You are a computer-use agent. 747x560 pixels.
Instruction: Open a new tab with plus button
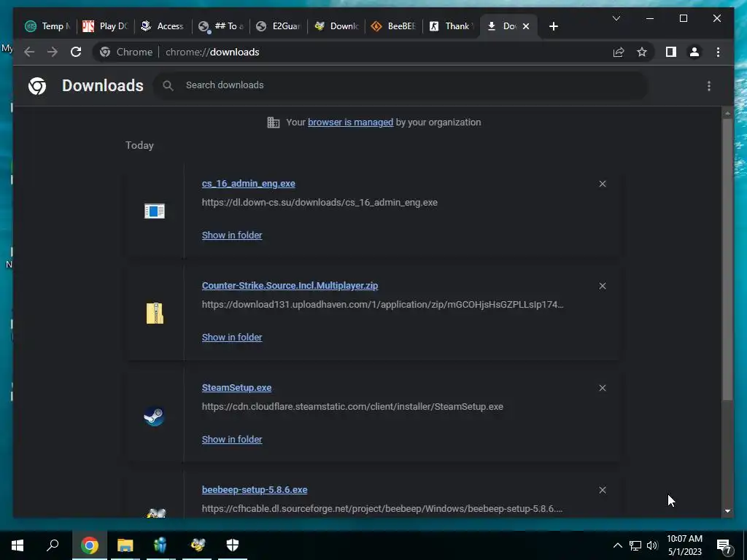click(553, 26)
